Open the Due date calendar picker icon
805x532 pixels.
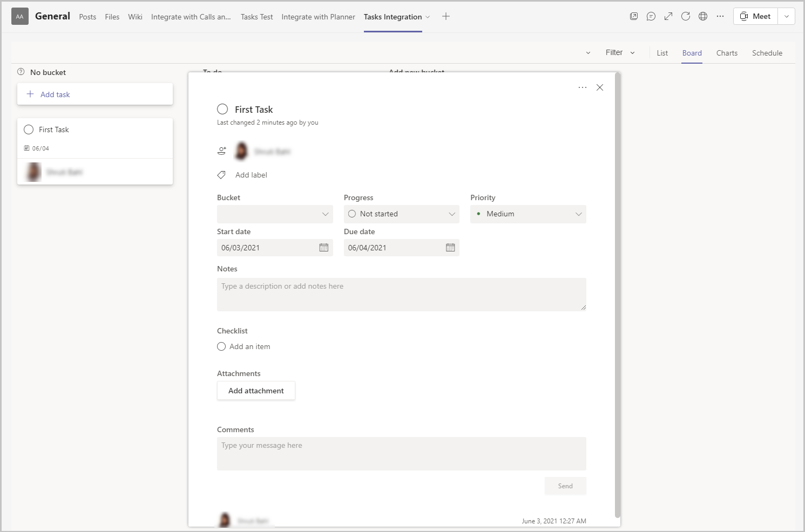[x=450, y=248]
